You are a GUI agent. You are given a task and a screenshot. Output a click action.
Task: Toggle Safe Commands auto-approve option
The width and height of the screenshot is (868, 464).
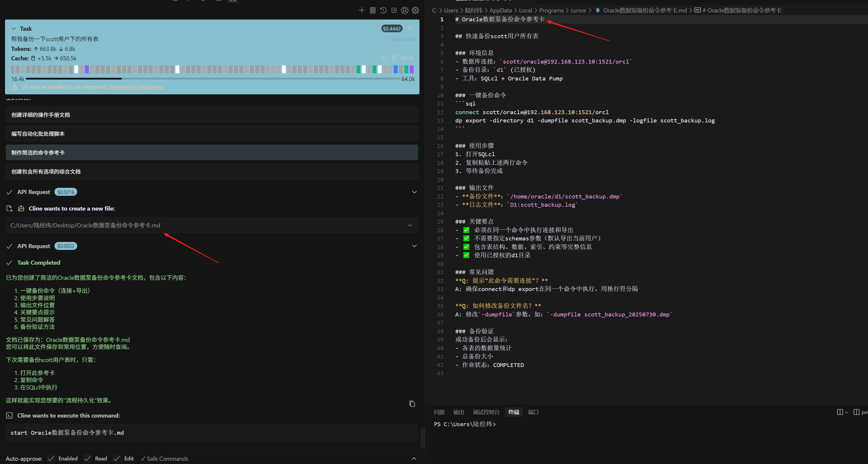(164, 459)
